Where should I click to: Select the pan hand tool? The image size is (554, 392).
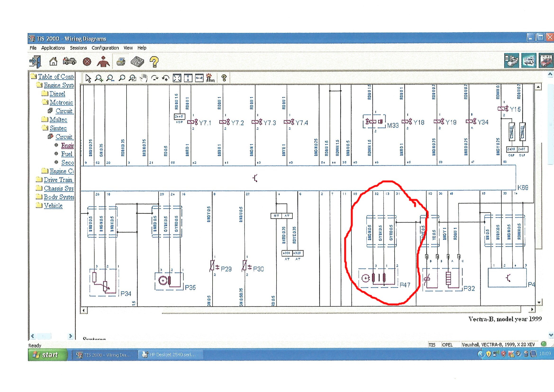pos(144,78)
